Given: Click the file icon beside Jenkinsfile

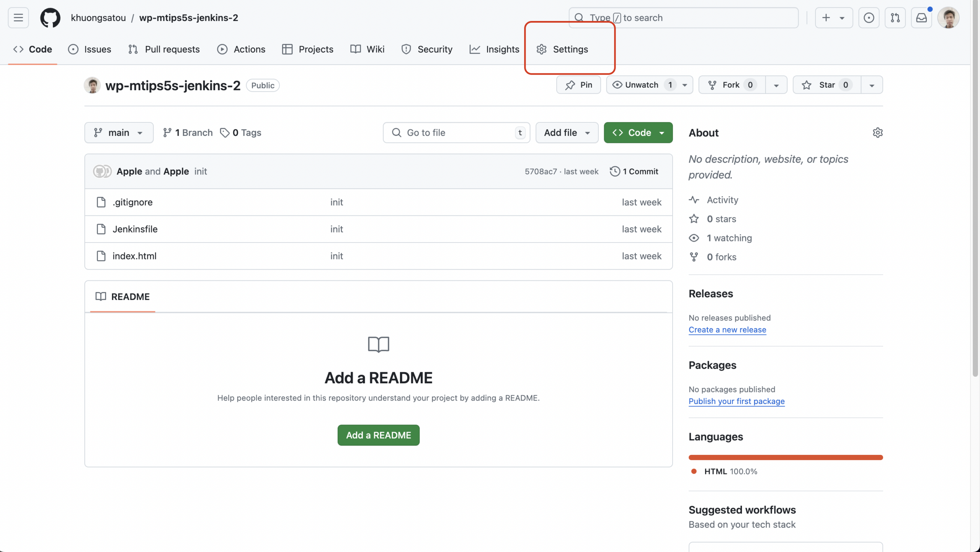Looking at the screenshot, I should click(101, 229).
